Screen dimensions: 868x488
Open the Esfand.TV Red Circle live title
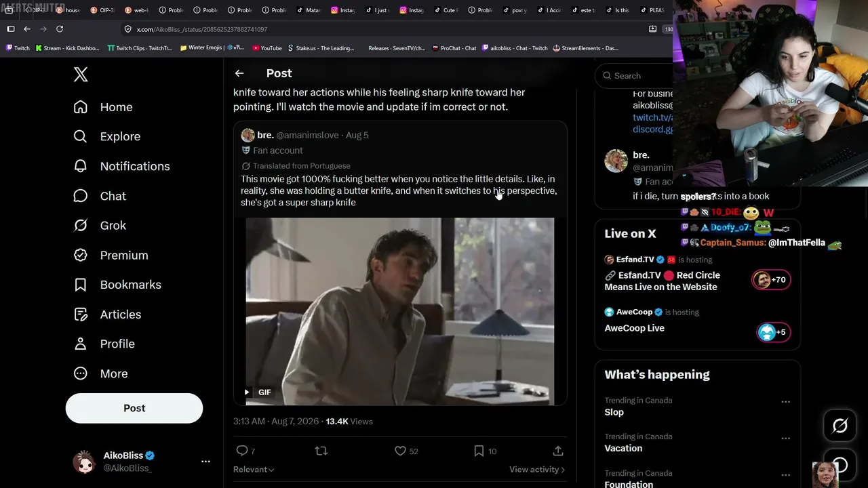663,281
